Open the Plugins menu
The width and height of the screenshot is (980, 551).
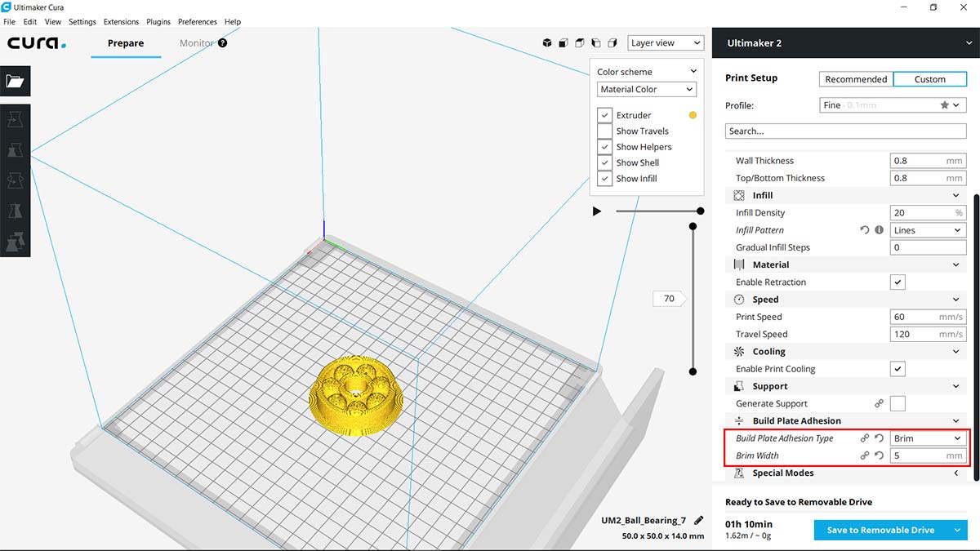tap(159, 21)
